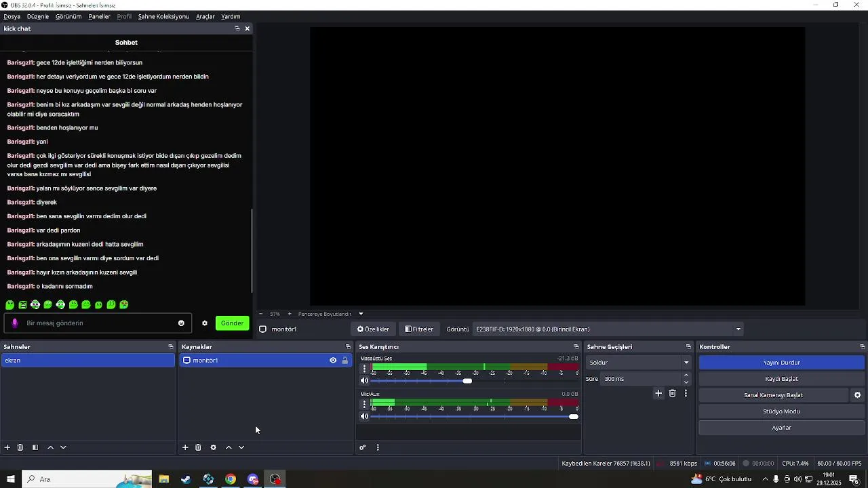Move the source down in Kaynaklar panel
Screen dimensions: 868x488
coord(241,447)
